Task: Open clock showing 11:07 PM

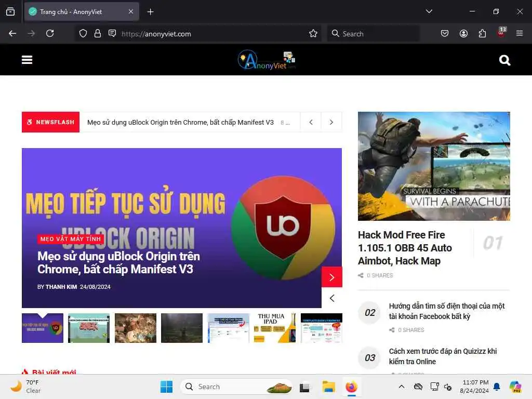Action: (474, 387)
